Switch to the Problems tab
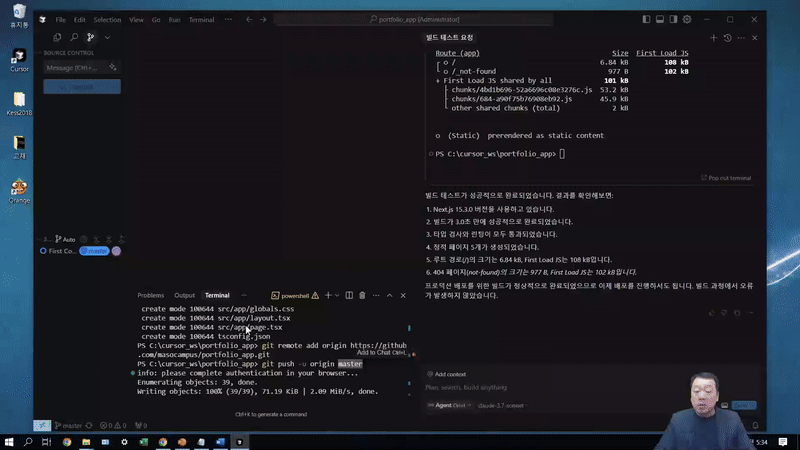Screen dimensions: 800x450 click(x=150, y=295)
